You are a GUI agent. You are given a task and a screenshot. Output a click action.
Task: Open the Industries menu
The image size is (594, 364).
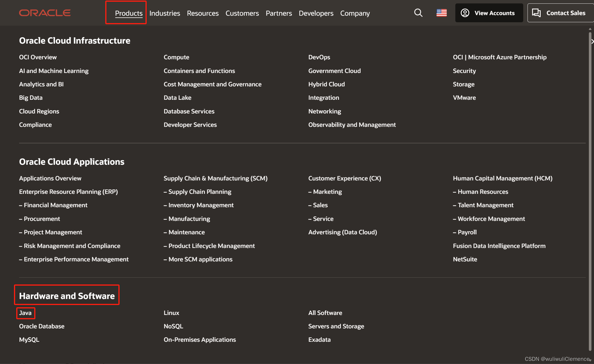pos(165,13)
